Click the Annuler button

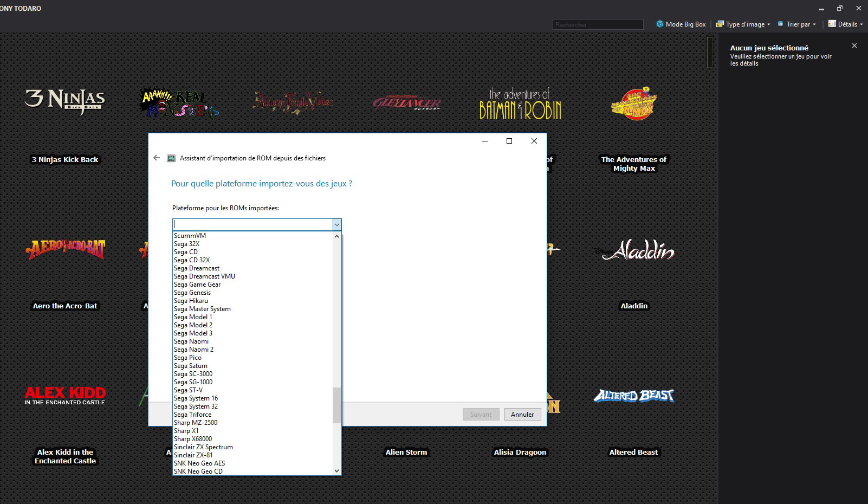click(522, 415)
